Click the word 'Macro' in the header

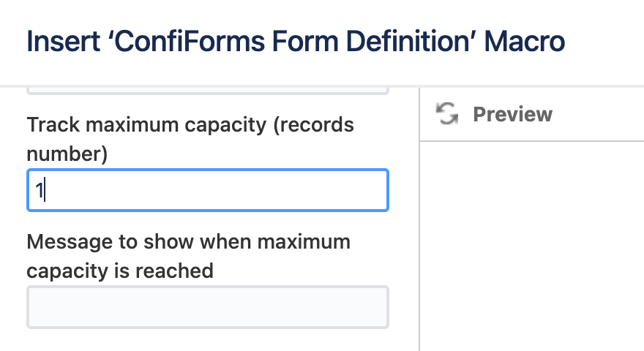click(525, 42)
